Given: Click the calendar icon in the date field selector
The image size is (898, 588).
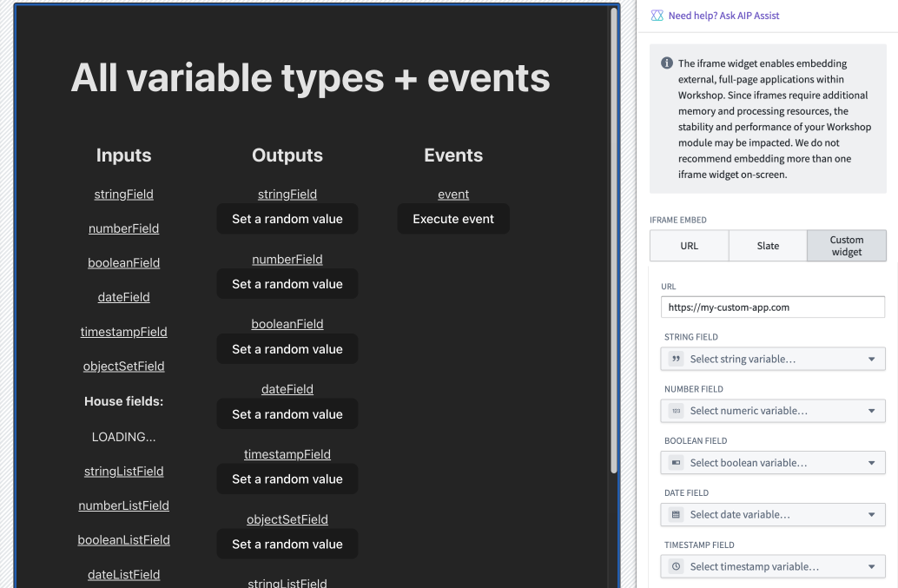Looking at the screenshot, I should 676,515.
